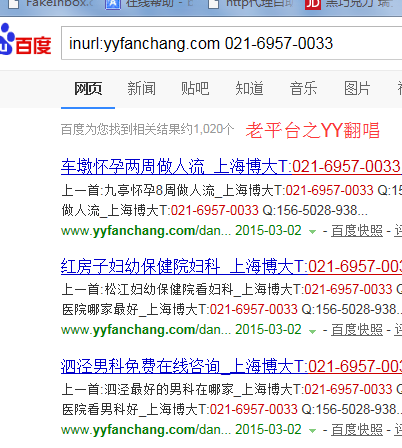This screenshot has height=448, width=402.
Task: Click the blue 'A' bookmark favicon
Action: 113,4
